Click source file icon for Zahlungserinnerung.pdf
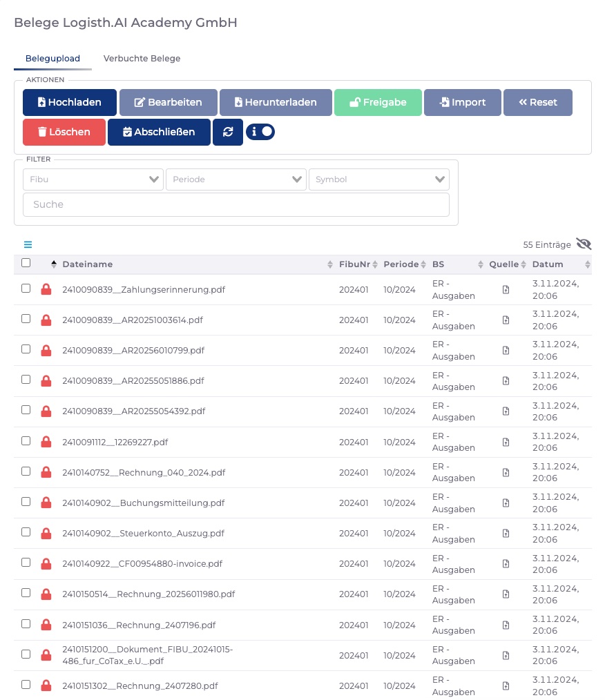Image resolution: width=605 pixels, height=700 pixels. point(506,290)
